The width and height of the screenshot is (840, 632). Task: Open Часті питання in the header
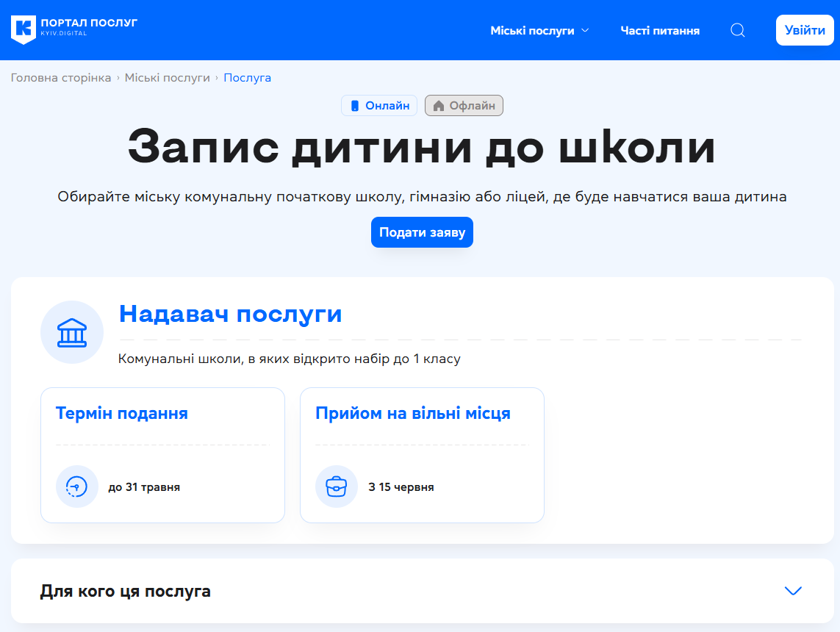[660, 31]
